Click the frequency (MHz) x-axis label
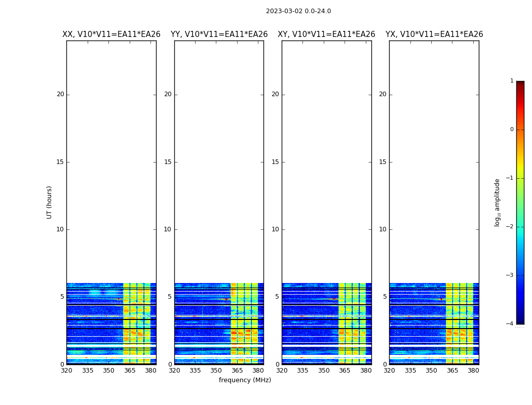532x405 pixels. tap(245, 380)
